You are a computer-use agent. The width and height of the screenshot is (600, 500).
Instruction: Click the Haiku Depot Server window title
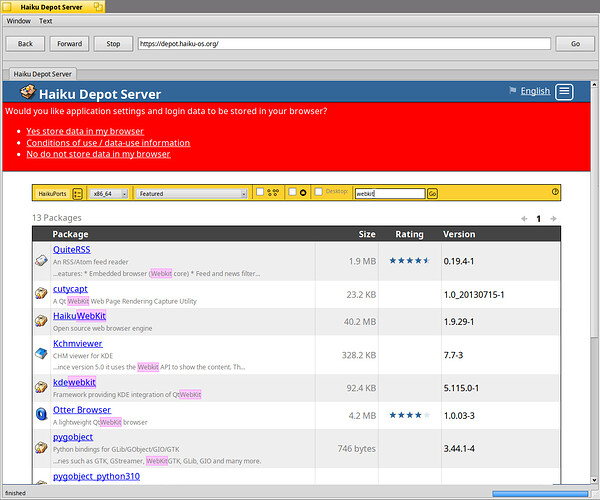(51, 7)
